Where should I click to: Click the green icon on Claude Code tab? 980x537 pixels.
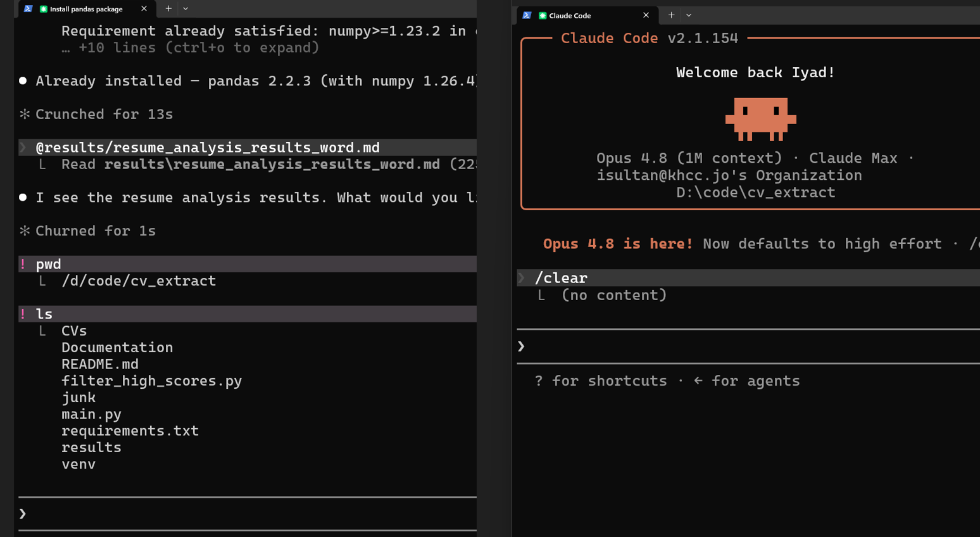(x=543, y=15)
